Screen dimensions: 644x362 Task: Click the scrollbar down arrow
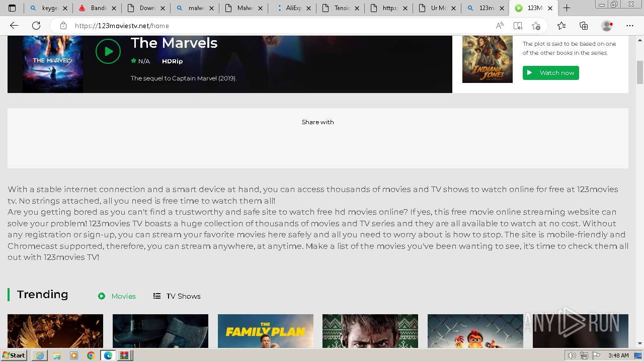[x=640, y=343]
